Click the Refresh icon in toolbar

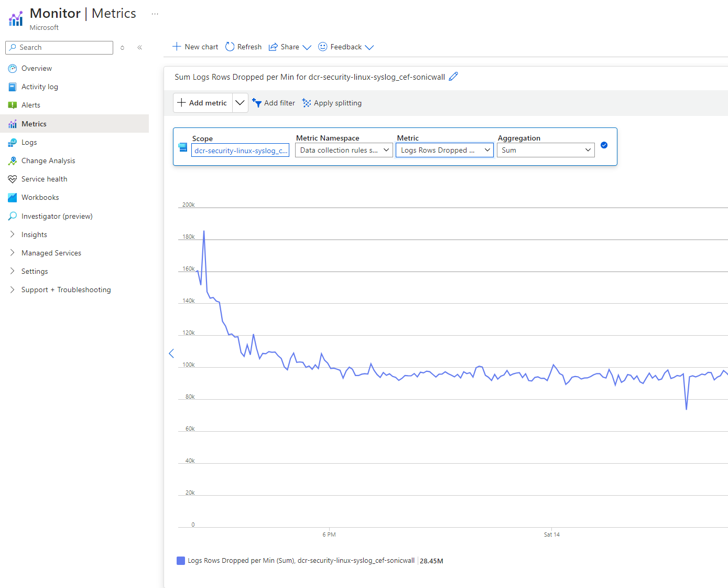pyautogui.click(x=230, y=47)
